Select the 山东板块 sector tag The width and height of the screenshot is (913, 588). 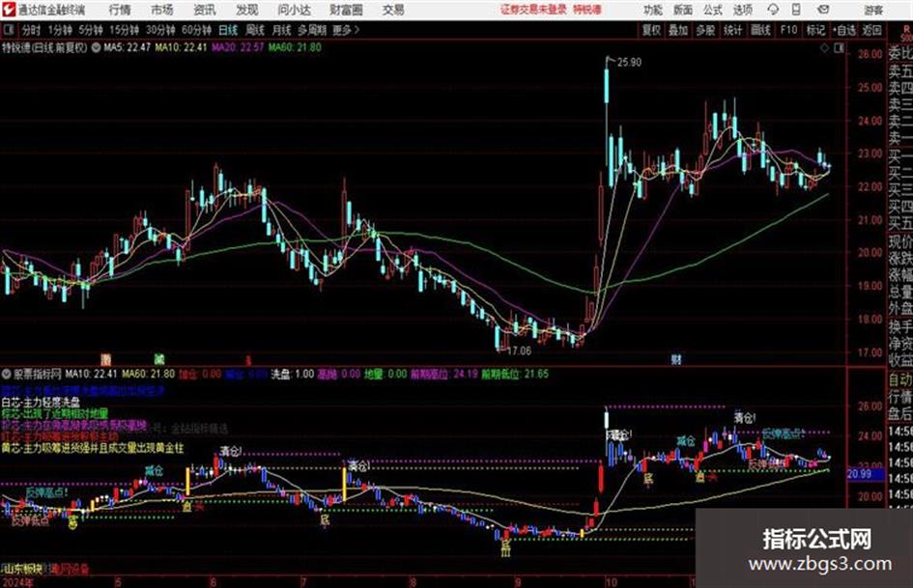point(21,569)
